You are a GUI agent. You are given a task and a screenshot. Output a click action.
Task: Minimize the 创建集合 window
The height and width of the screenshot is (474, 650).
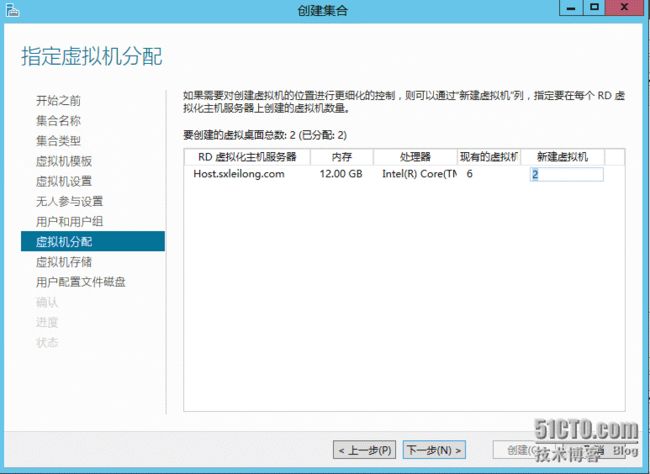[x=571, y=8]
